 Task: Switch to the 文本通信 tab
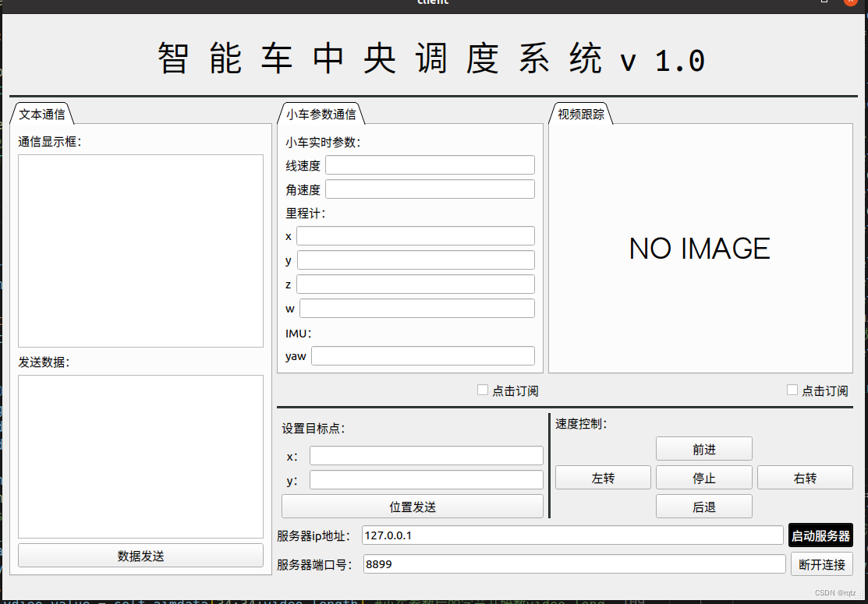click(42, 114)
